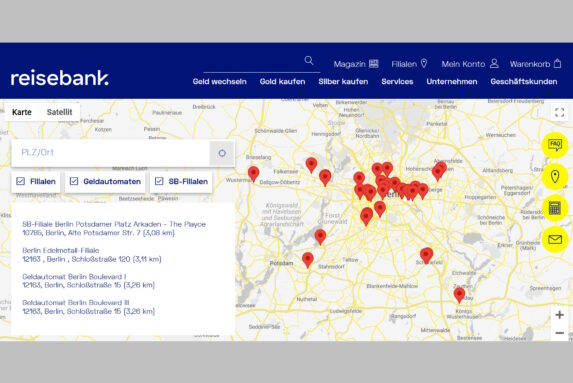Viewport: 573px width, 383px height.
Task: Uncheck the Filialen checkbox
Action: click(x=20, y=181)
